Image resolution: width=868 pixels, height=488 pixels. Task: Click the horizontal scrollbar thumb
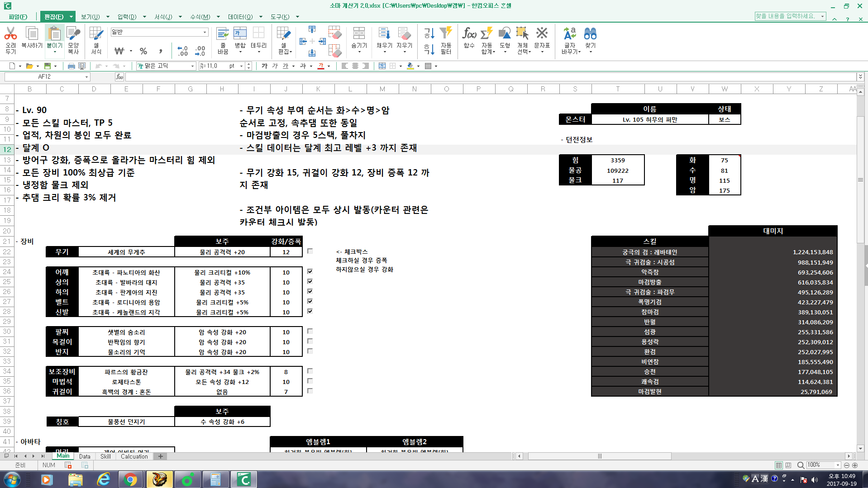600,456
